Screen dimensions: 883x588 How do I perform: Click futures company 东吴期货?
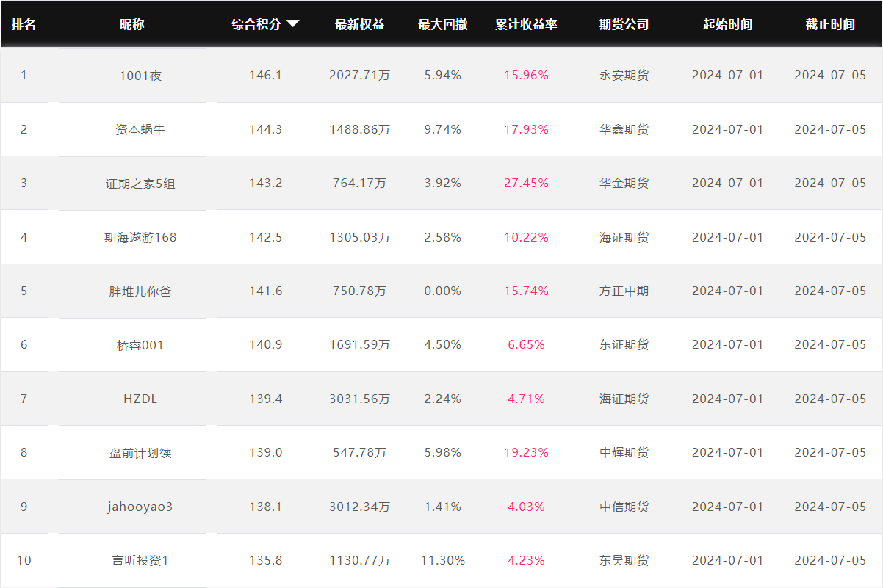624,560
